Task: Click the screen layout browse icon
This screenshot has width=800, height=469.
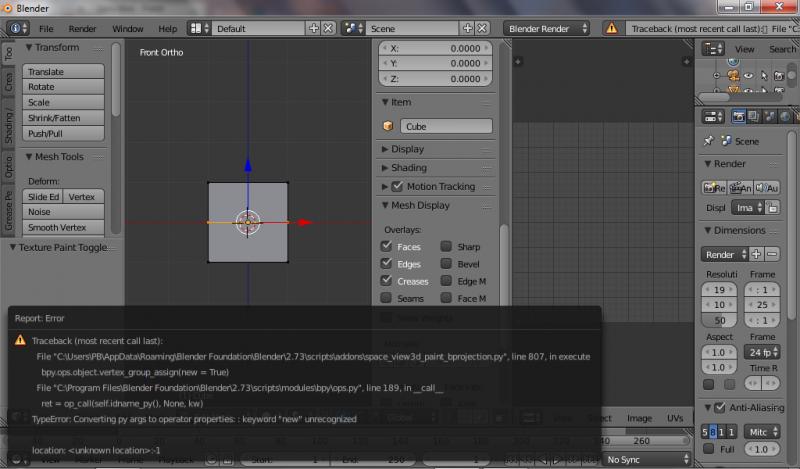Action: point(199,29)
